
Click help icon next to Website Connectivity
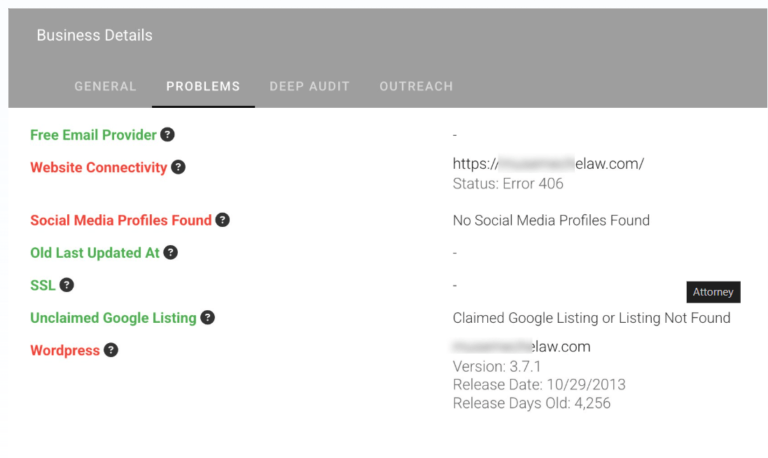(178, 167)
